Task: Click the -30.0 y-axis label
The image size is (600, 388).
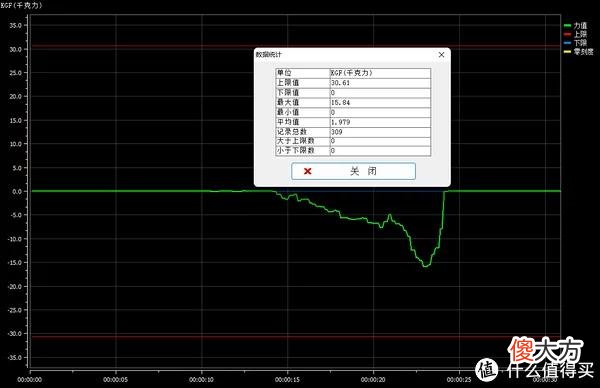Action: point(15,334)
